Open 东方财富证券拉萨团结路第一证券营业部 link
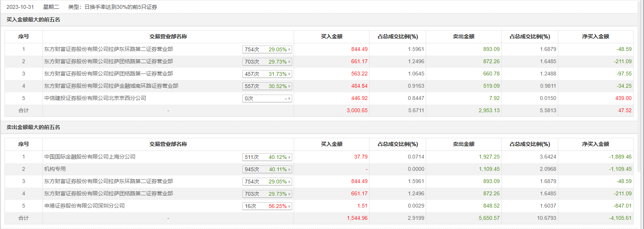Screen dimensions: 644x229 click(x=108, y=74)
